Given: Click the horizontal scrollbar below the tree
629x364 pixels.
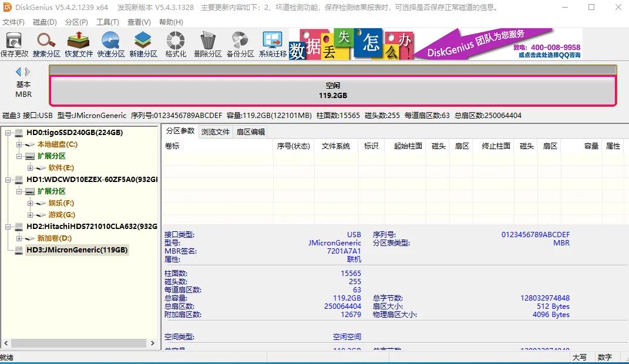Looking at the screenshot, I should [x=79, y=343].
